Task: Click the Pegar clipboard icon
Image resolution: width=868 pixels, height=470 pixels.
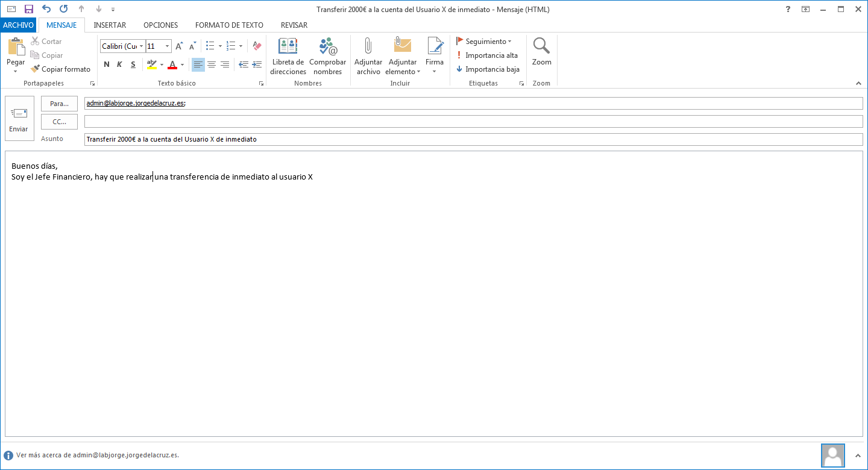Action: tap(16, 46)
